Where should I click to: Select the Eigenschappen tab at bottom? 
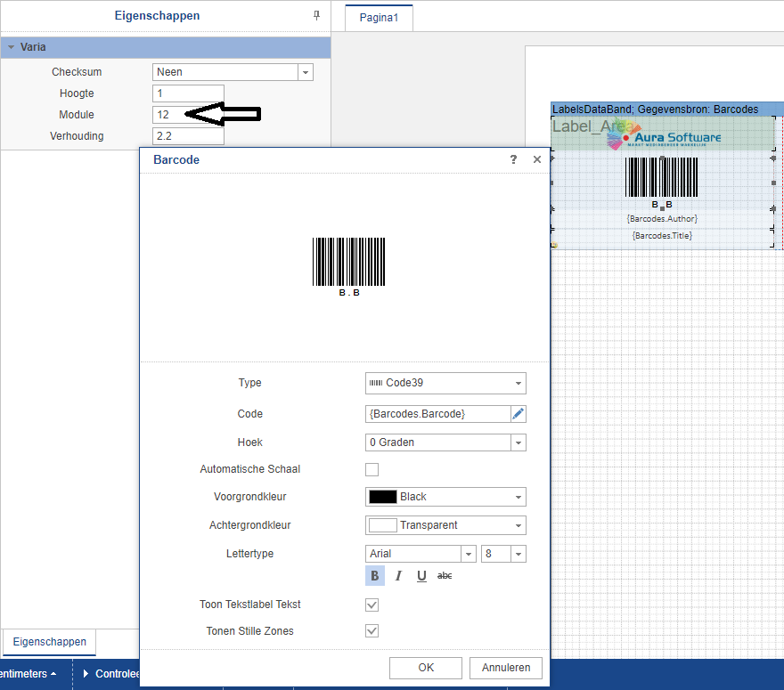click(x=50, y=642)
